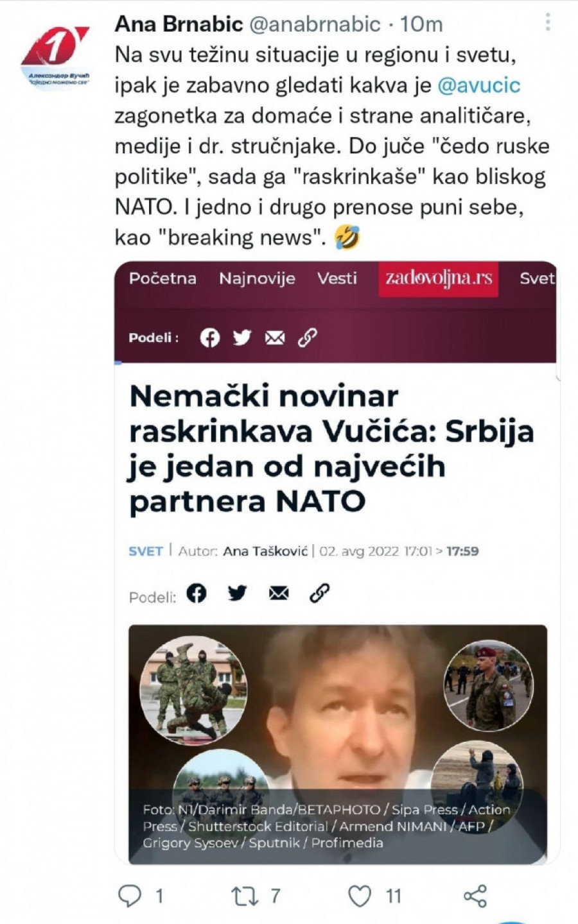The image size is (578, 924).
Task: Open the Najnovije tab
Action: [257, 278]
